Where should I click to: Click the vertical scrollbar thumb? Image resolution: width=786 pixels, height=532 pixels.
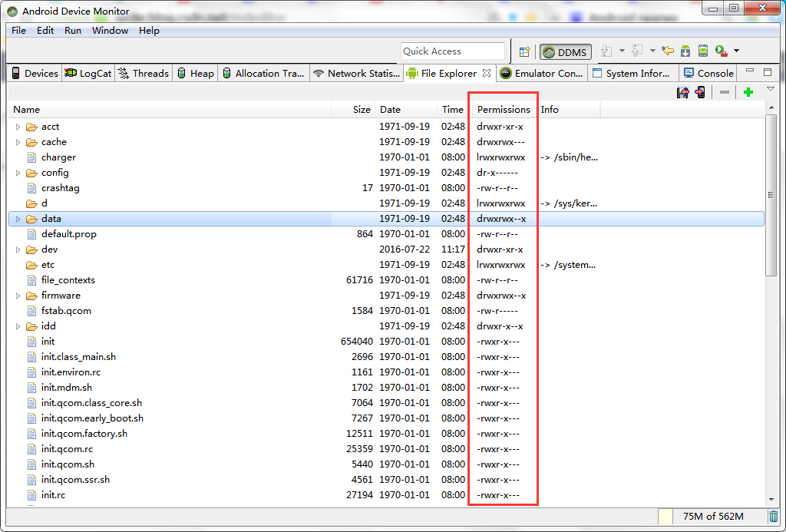click(771, 194)
